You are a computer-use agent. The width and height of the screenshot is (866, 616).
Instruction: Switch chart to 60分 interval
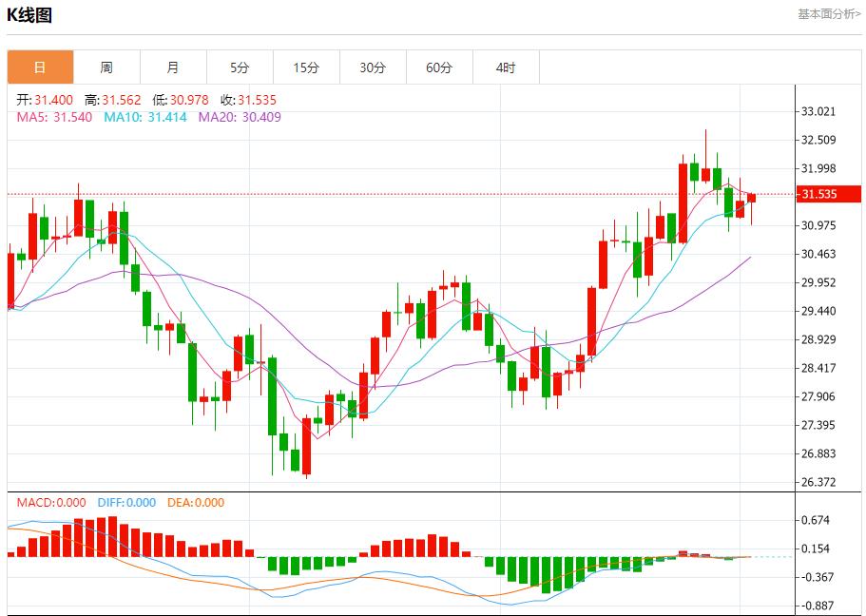pyautogui.click(x=439, y=67)
